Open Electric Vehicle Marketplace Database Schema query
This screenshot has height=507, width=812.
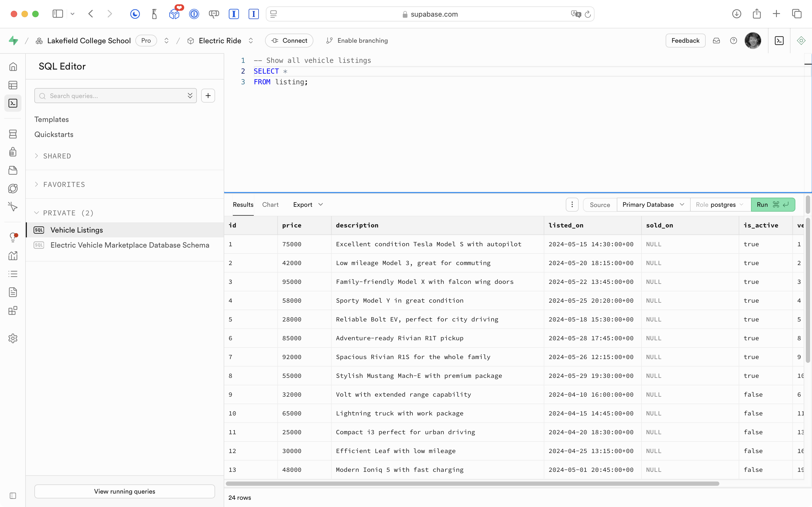pyautogui.click(x=130, y=245)
